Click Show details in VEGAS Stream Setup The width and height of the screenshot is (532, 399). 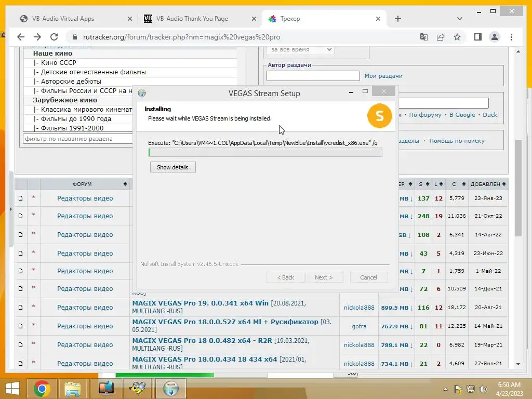172,167
